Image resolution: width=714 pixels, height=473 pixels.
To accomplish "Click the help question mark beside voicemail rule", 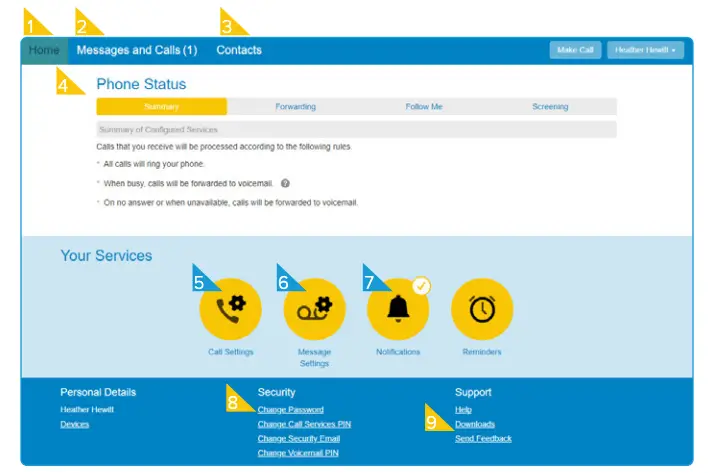I will tap(285, 183).
